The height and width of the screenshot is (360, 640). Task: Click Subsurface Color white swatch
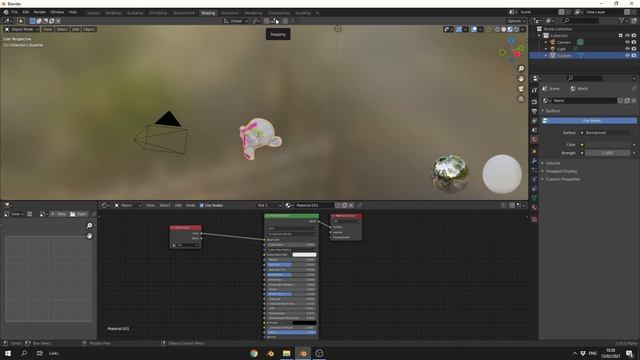pos(304,255)
